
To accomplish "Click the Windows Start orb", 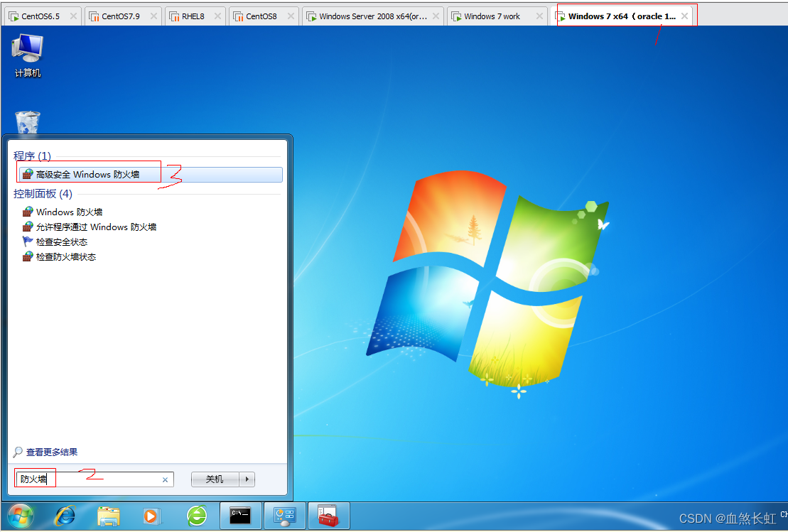I will 20,516.
